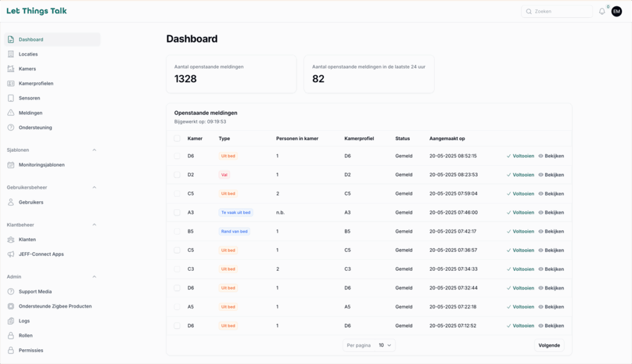Click the search magnifier icon
Image resolution: width=632 pixels, height=364 pixels.
pyautogui.click(x=529, y=11)
